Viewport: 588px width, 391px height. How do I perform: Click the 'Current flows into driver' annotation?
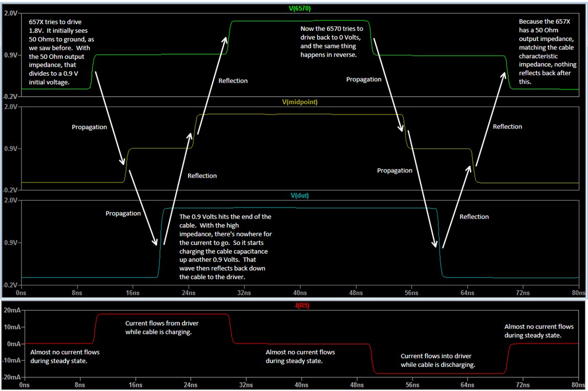tap(437, 360)
